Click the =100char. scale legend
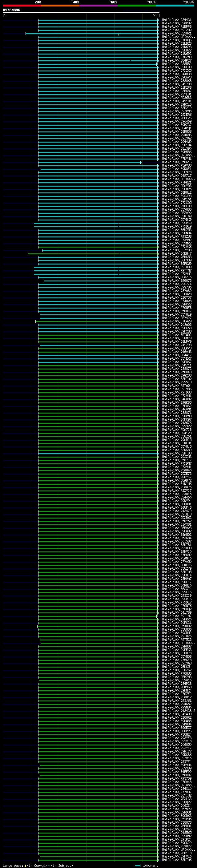The width and height of the screenshot is (197, 868). click(x=147, y=866)
